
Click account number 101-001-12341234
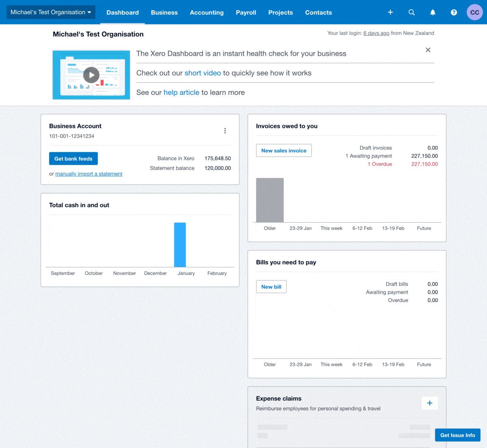pyautogui.click(x=72, y=136)
